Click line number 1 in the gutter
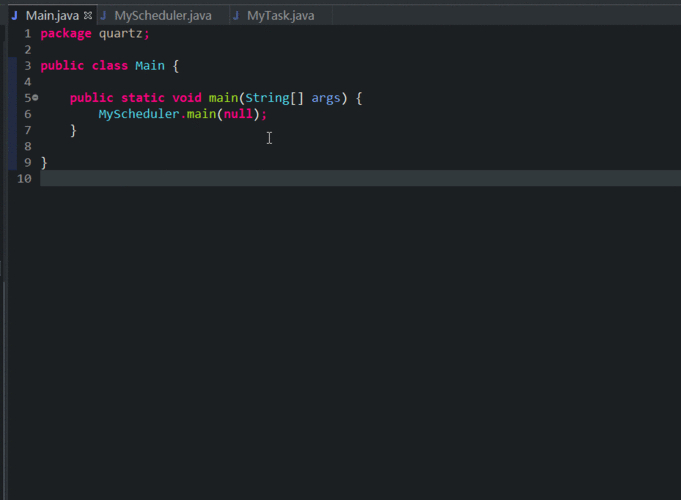 click(x=28, y=34)
